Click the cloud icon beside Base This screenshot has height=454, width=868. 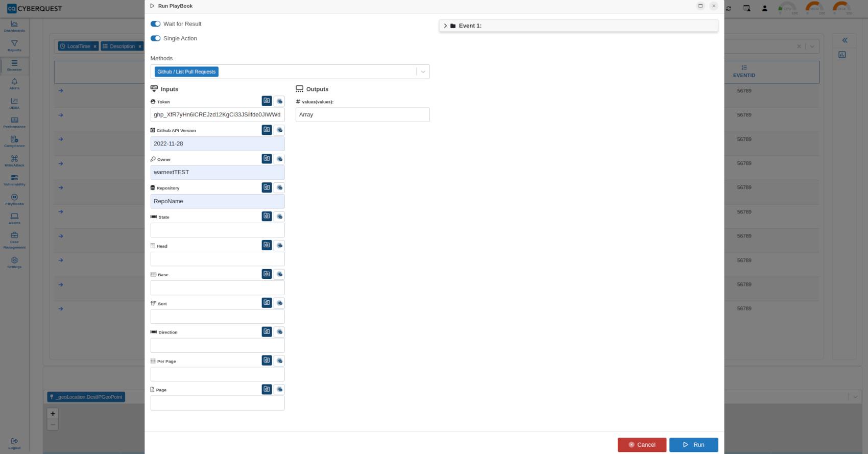279,274
